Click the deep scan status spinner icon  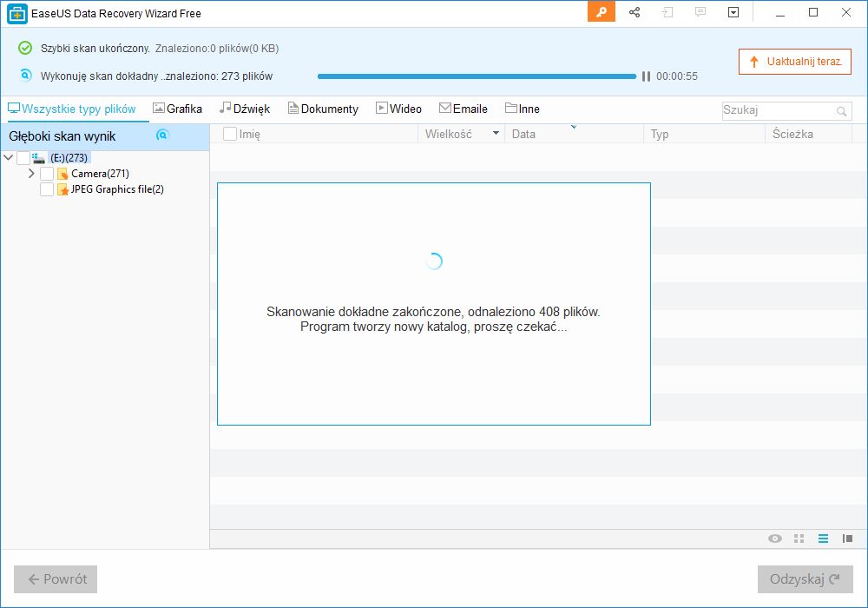point(25,75)
